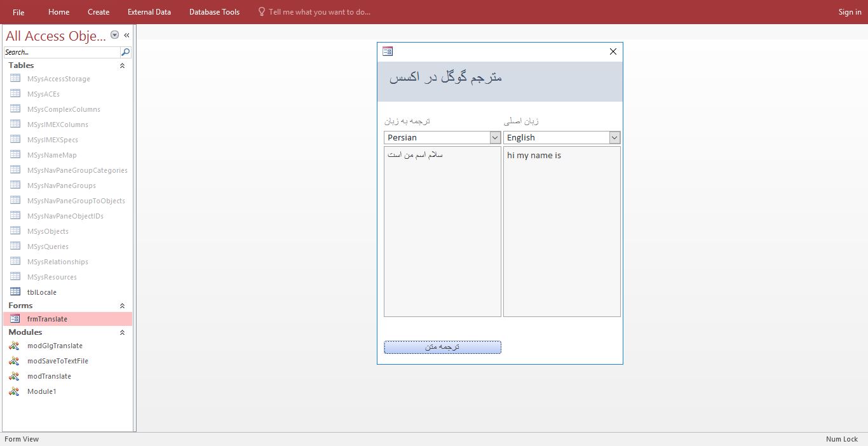Click the source text box "hi my name is"
This screenshot has width=868, height=446.
[562, 232]
